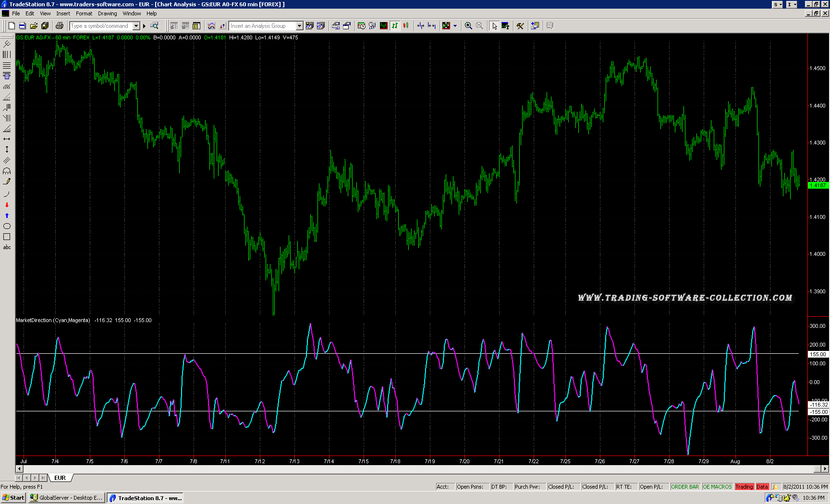Click the Open folder toolbar icon
This screenshot has height=504, width=830.
tap(34, 26)
